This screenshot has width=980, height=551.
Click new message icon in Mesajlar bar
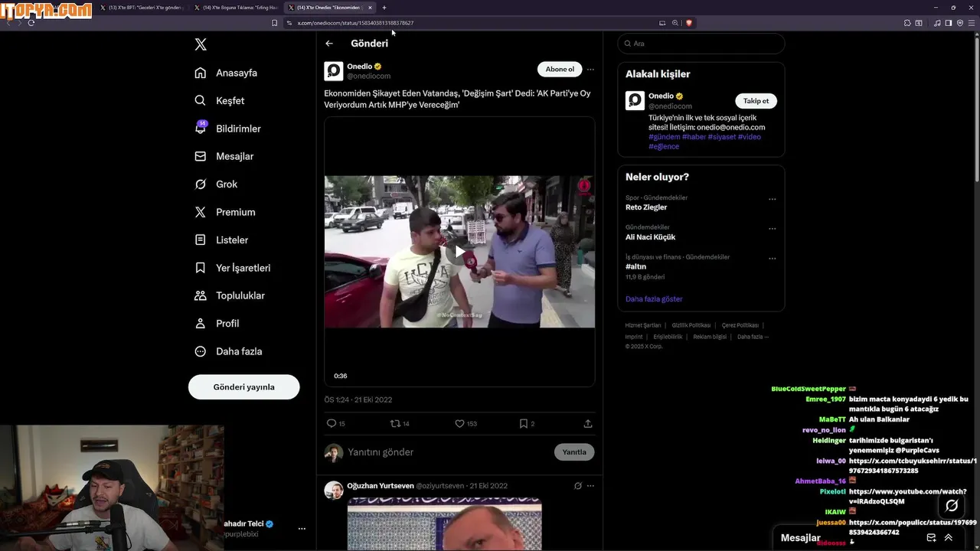tap(932, 538)
